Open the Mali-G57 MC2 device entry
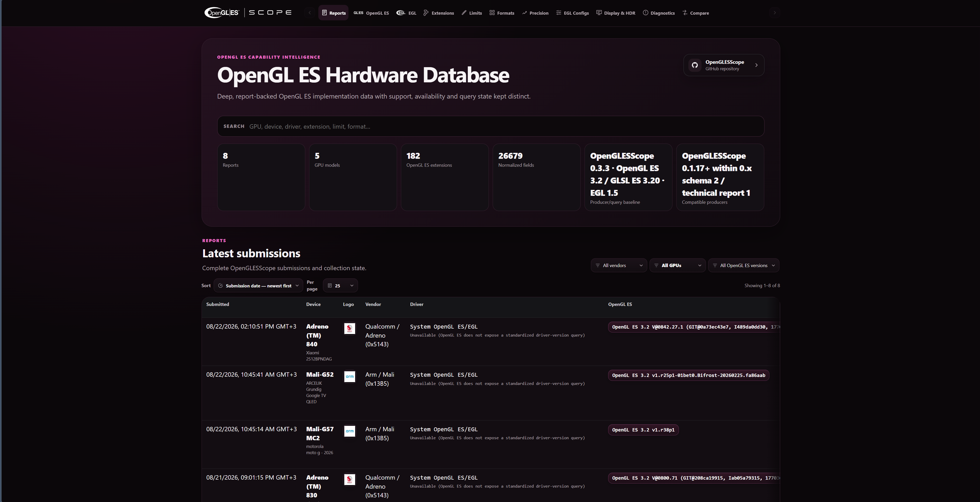This screenshot has width=980, height=502. pos(320,434)
